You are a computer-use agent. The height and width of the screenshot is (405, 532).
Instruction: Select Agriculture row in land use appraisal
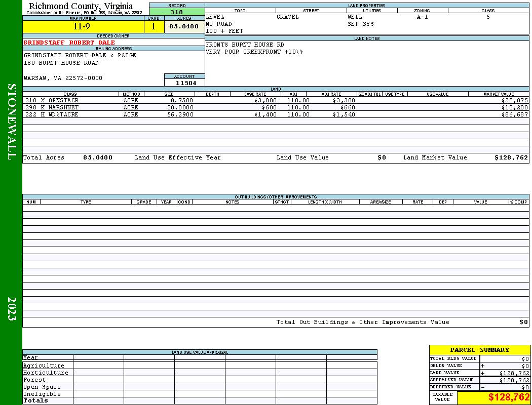(x=200, y=366)
